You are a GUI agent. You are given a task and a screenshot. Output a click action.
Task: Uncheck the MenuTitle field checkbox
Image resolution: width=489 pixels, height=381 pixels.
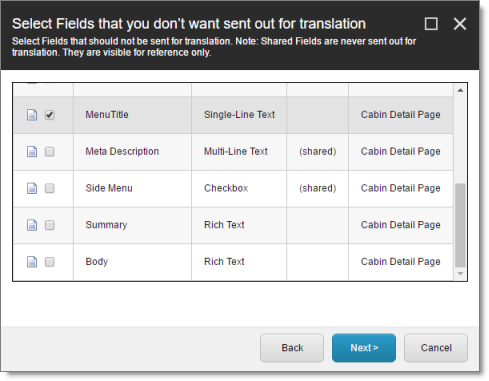pos(50,115)
